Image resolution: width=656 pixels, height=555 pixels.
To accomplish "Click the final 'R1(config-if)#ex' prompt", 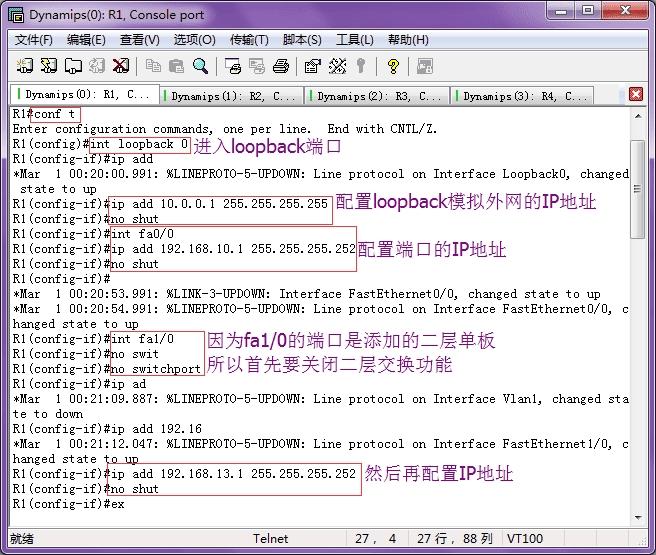I will [69, 504].
